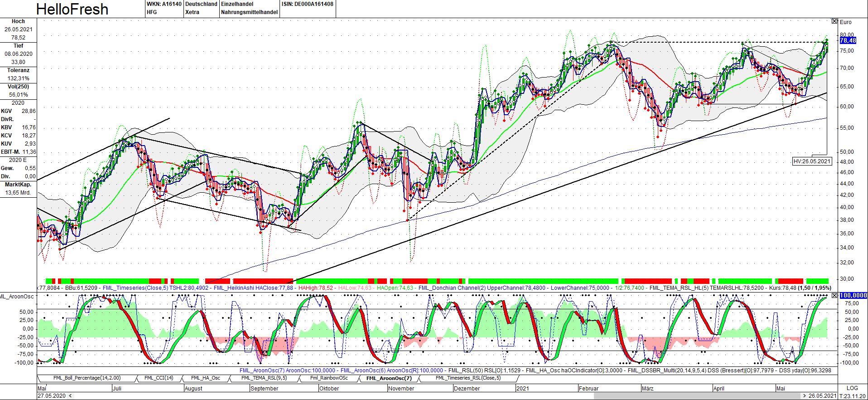Viewport: 868px width, 400px height.
Task: Click the MarktKap. header
Action: 18,185
